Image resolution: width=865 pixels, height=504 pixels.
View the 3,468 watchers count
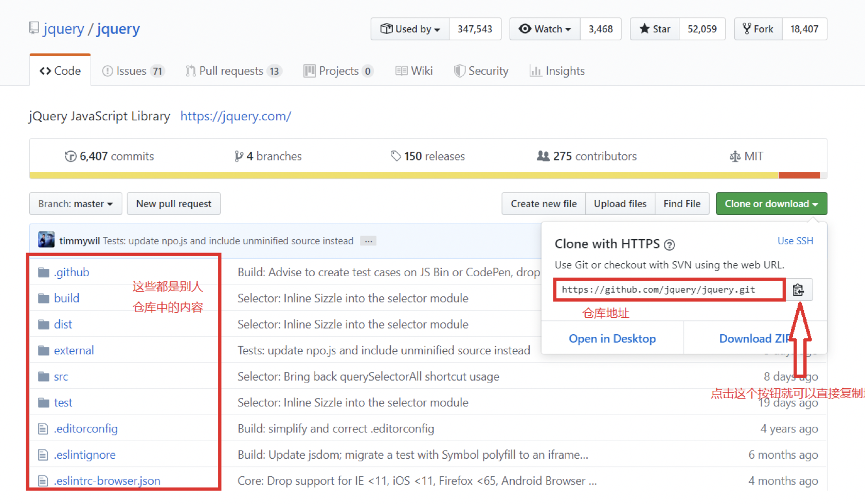[x=601, y=29]
